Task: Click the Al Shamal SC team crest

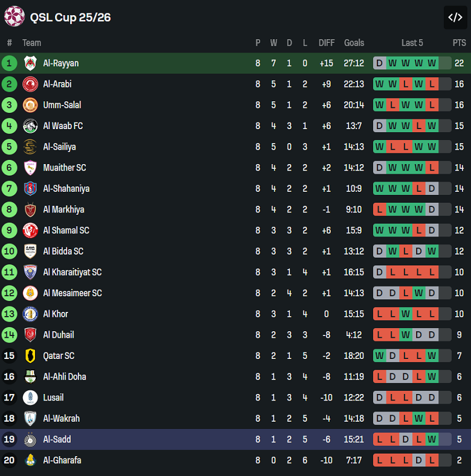Action: [x=30, y=230]
